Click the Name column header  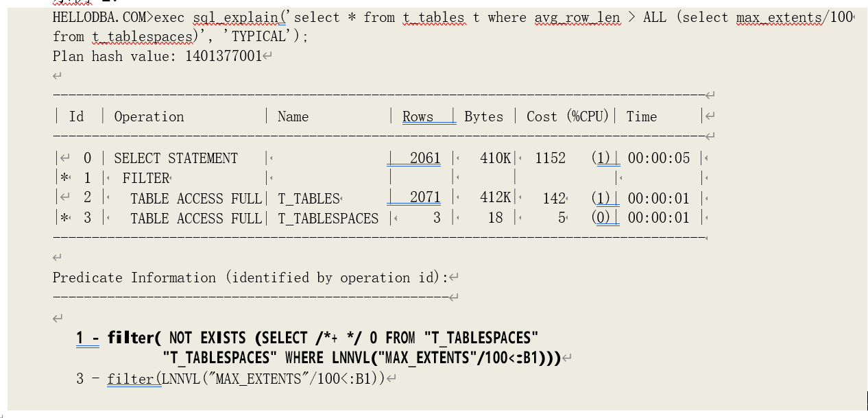click(x=293, y=116)
